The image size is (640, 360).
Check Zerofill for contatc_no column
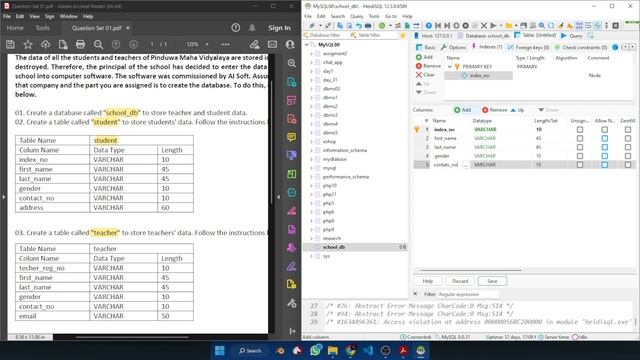(x=628, y=164)
